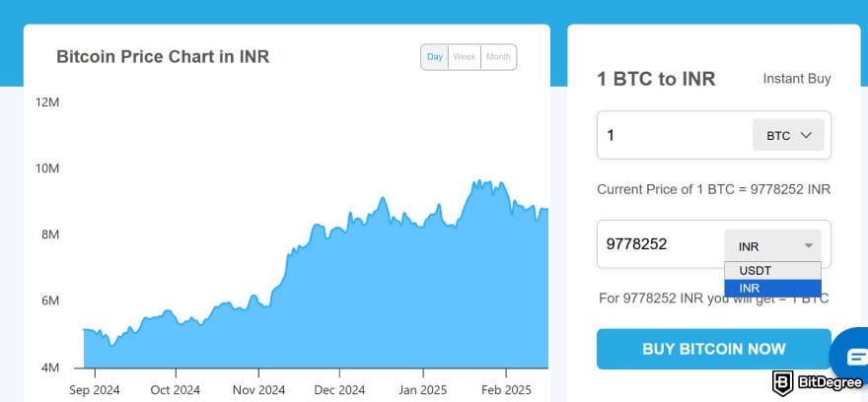The width and height of the screenshot is (868, 402).
Task: Choose USDT from the currency list
Action: [x=772, y=271]
